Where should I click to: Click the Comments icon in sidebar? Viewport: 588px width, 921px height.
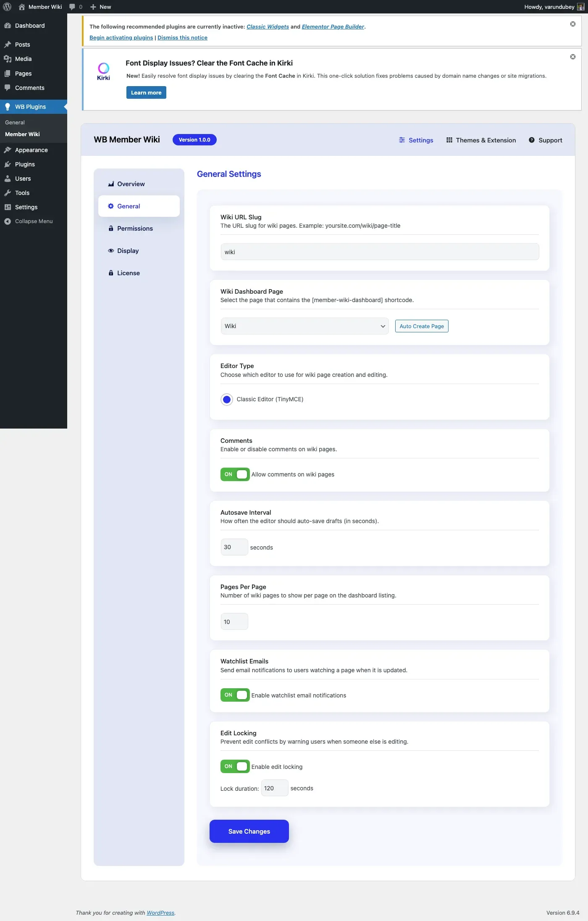(8, 88)
